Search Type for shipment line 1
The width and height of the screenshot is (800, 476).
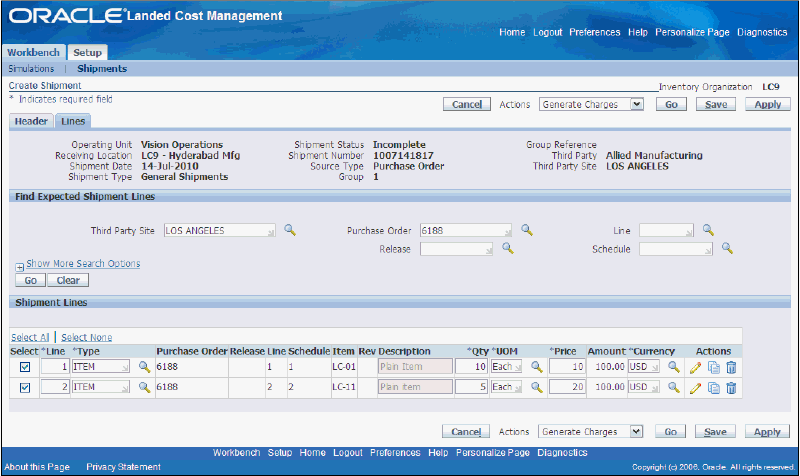pyautogui.click(x=144, y=367)
